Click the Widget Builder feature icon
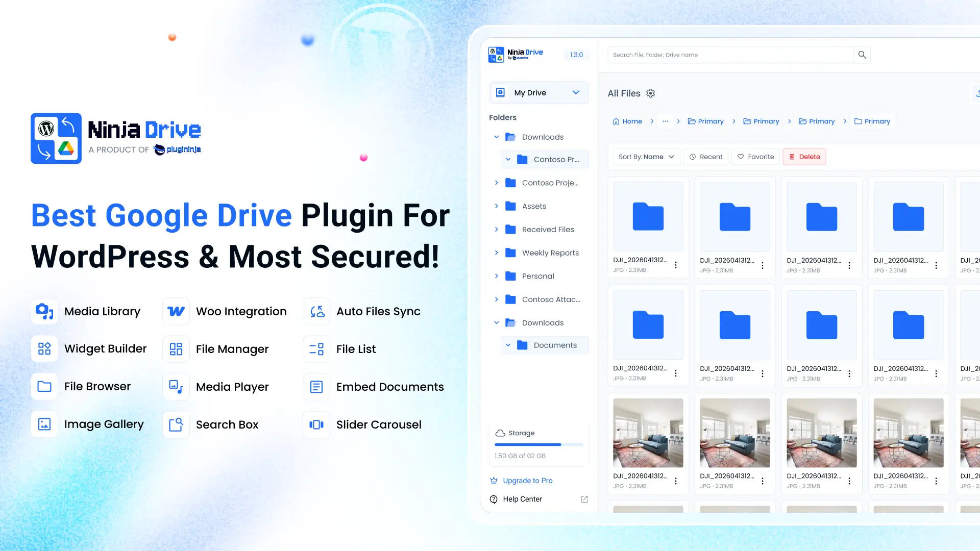This screenshot has height=551, width=980. [44, 349]
